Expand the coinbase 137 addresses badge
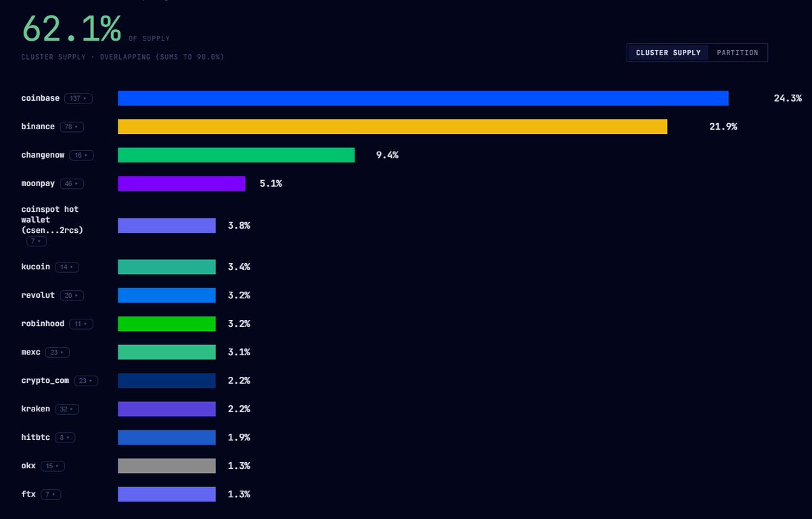 78,99
